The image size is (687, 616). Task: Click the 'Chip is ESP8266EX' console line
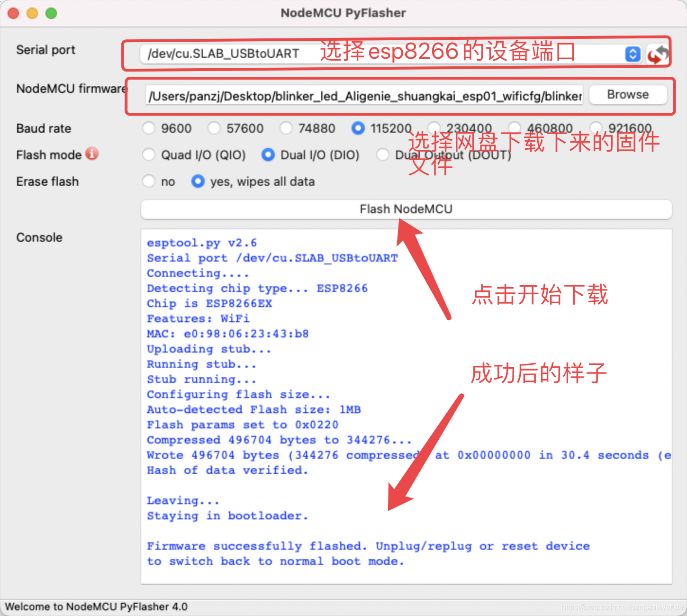tap(209, 303)
